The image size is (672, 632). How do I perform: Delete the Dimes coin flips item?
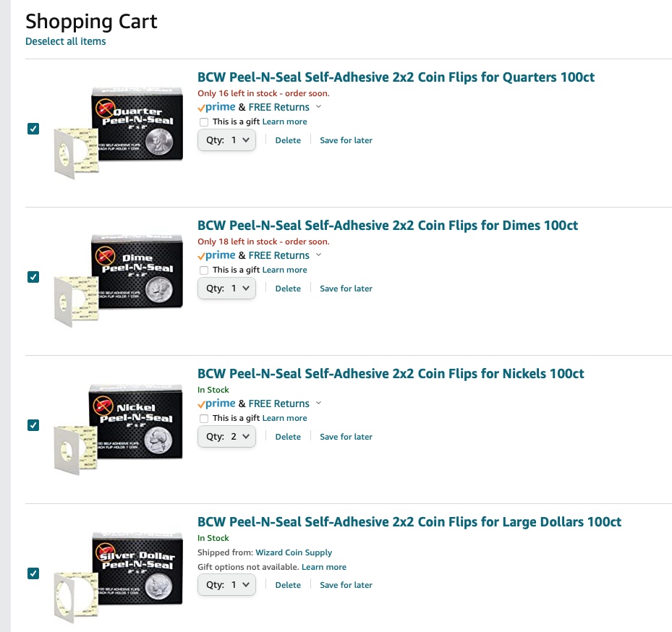click(x=288, y=289)
